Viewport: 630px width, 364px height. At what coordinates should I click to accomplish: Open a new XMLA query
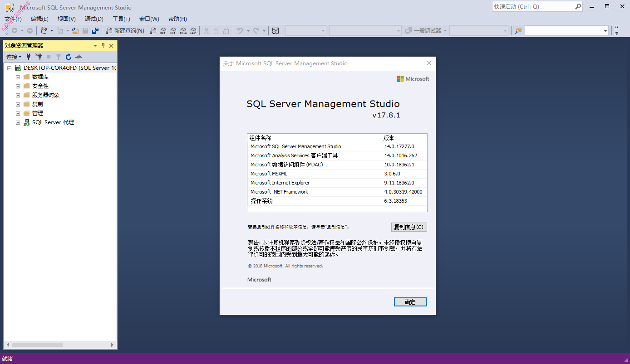[183, 31]
